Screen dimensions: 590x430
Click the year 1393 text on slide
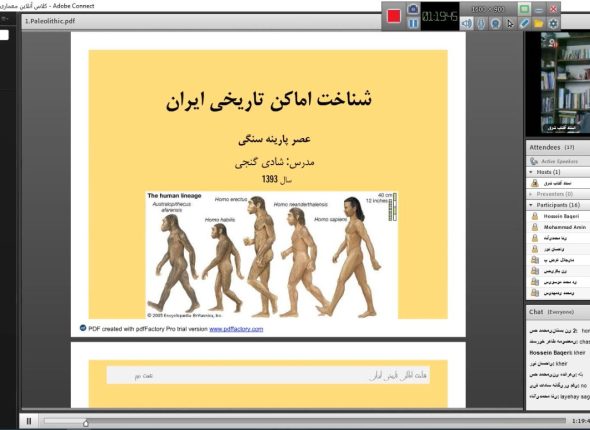(x=270, y=179)
